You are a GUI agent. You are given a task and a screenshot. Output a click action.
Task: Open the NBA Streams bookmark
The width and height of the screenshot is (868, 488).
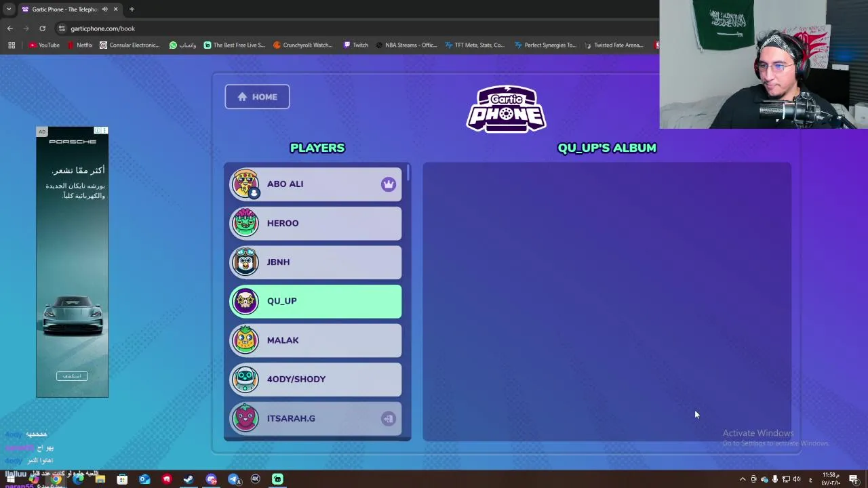(406, 45)
